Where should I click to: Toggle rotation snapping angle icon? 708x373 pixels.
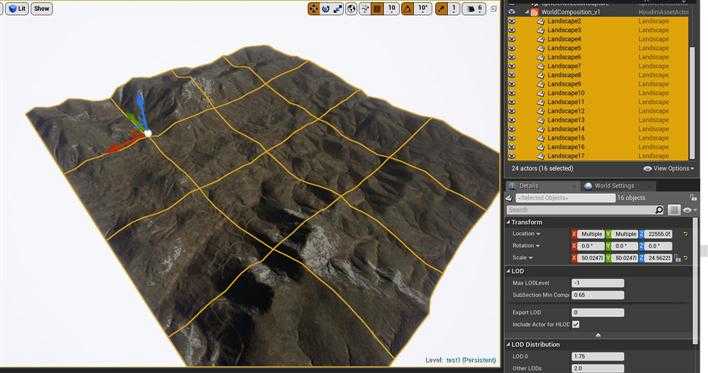(x=407, y=8)
